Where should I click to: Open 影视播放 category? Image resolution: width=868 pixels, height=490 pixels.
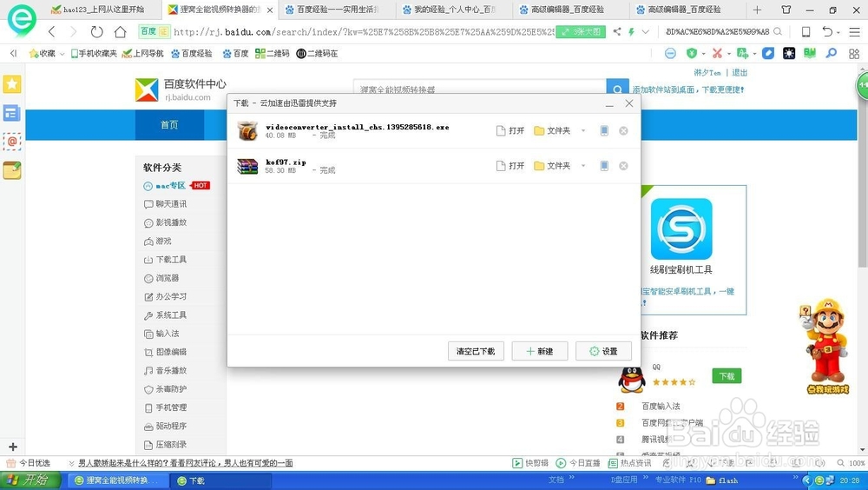165,222
